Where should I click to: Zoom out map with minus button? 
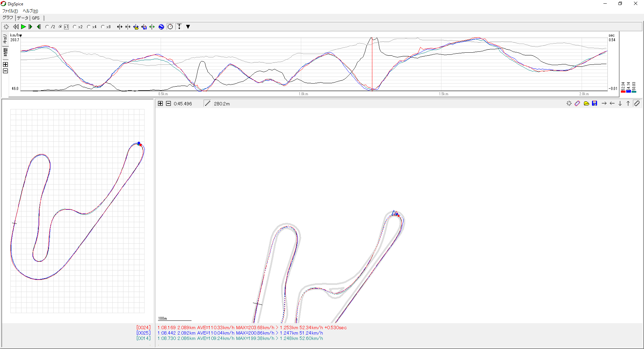168,104
